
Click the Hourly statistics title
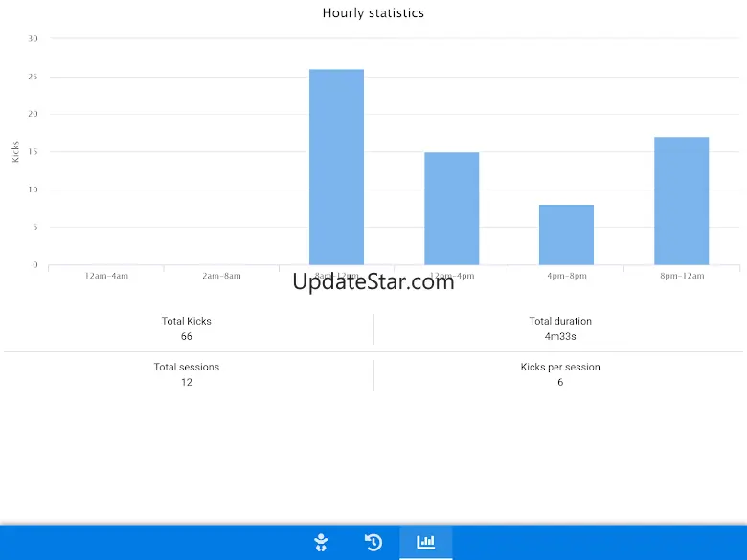pos(373,12)
